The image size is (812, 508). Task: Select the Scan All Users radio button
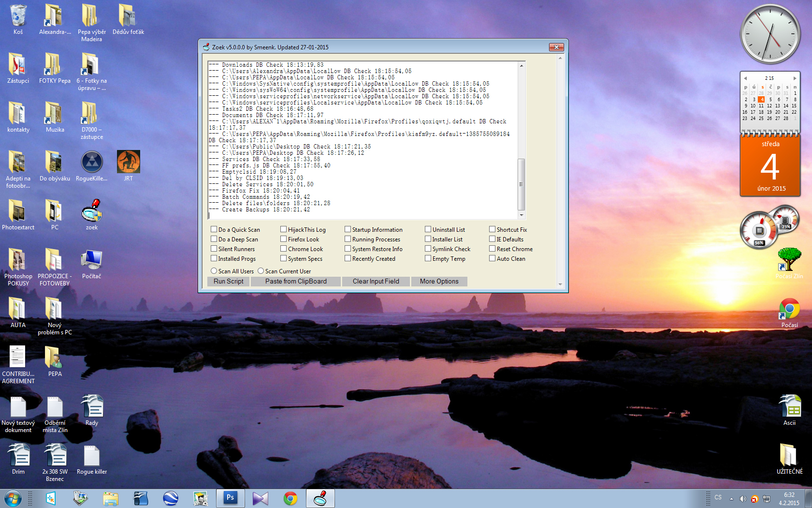pos(214,271)
